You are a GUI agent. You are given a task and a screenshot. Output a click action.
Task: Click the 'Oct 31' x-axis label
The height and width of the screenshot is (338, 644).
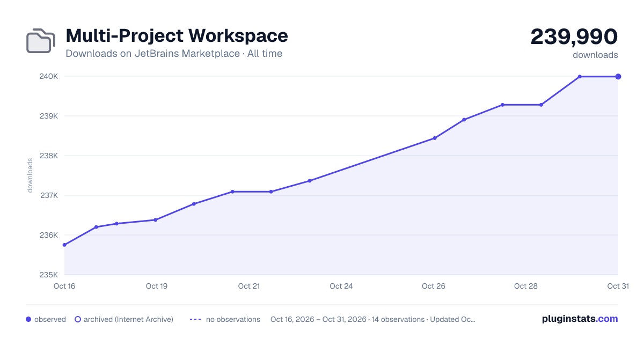pyautogui.click(x=618, y=286)
